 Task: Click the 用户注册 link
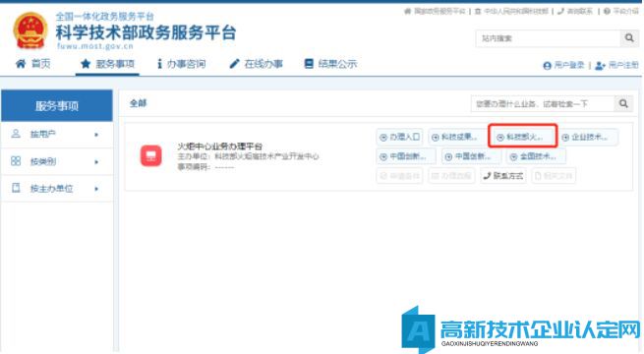(617, 65)
